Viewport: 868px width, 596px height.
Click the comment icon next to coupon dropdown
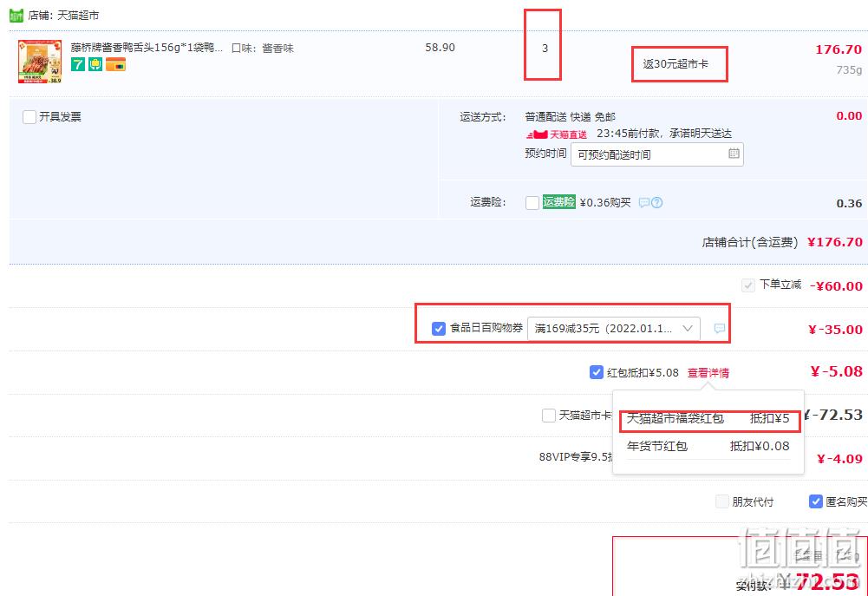pos(719,329)
